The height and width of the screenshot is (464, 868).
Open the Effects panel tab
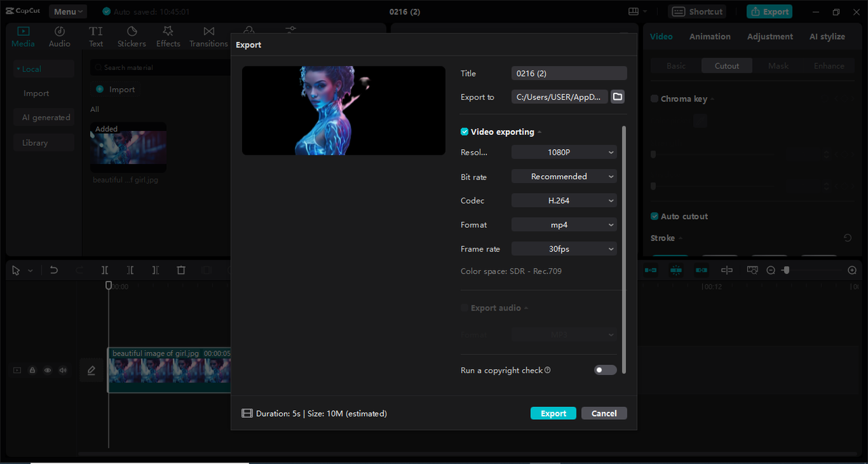click(168, 37)
